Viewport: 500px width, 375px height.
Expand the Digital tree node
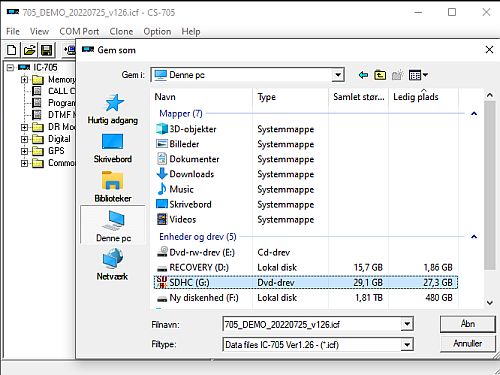24,139
